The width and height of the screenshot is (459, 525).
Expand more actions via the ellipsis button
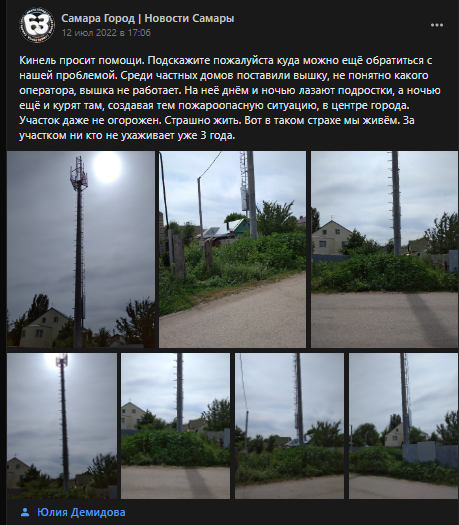click(437, 25)
